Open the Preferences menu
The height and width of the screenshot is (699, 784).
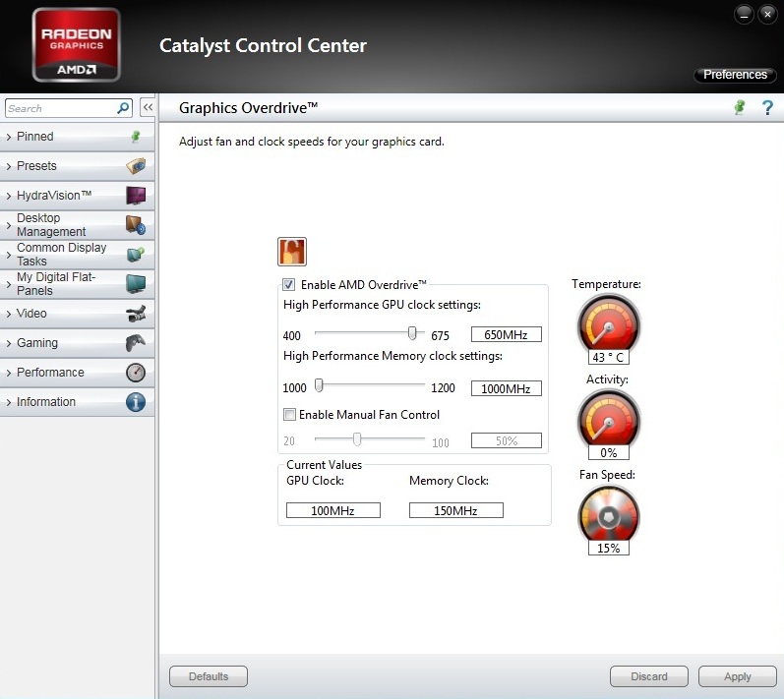734,75
